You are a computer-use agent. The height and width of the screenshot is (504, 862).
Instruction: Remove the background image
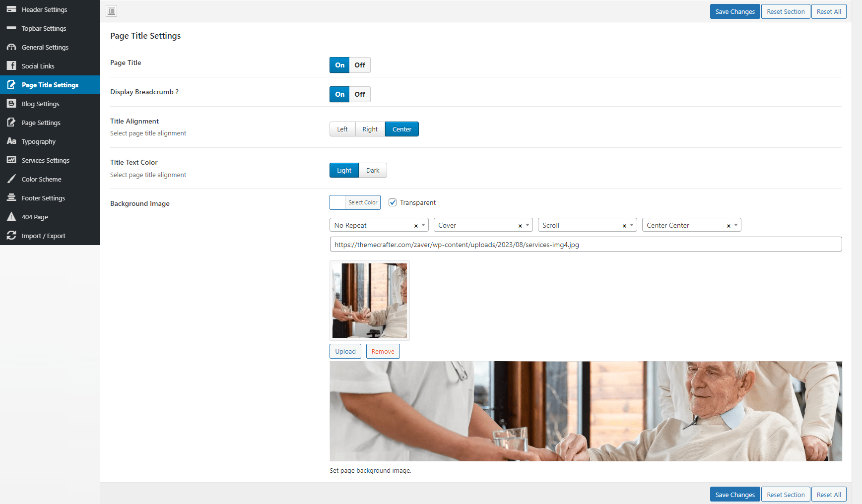click(383, 351)
